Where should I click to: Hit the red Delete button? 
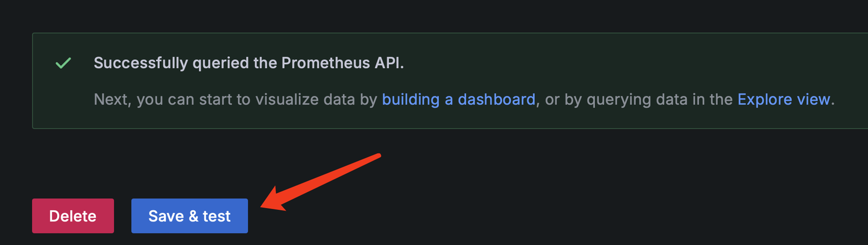click(x=73, y=216)
